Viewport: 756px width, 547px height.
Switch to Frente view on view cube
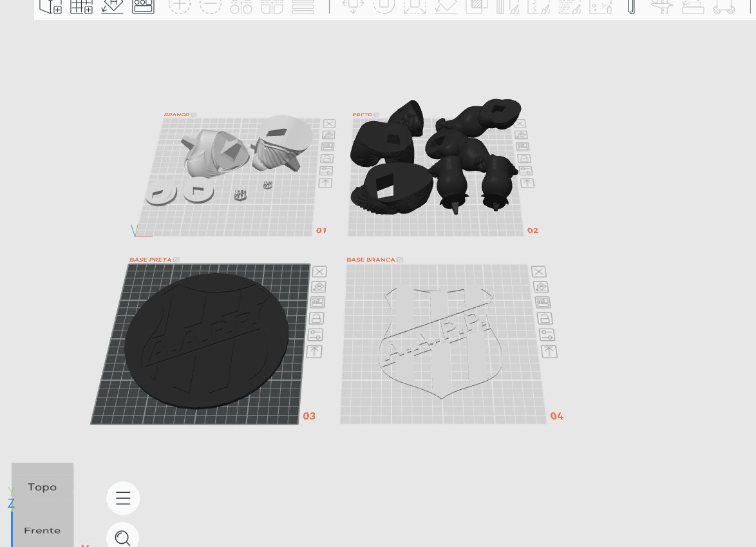click(x=43, y=530)
